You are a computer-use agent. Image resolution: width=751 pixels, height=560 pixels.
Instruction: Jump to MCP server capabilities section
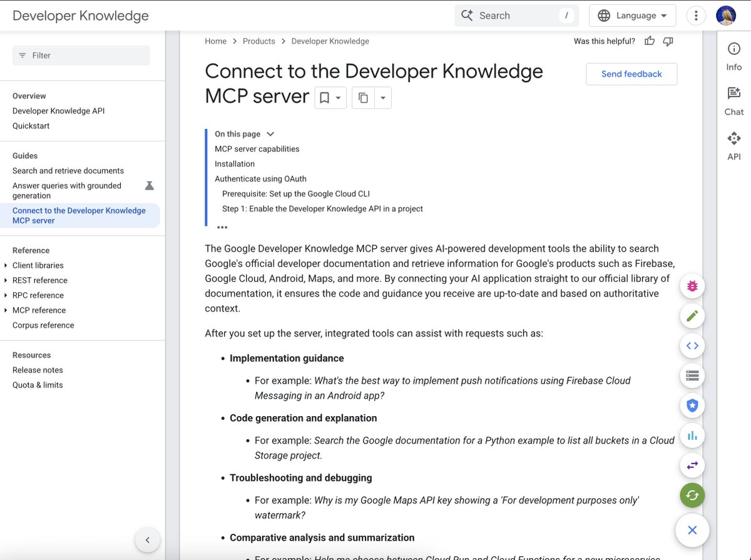(257, 149)
